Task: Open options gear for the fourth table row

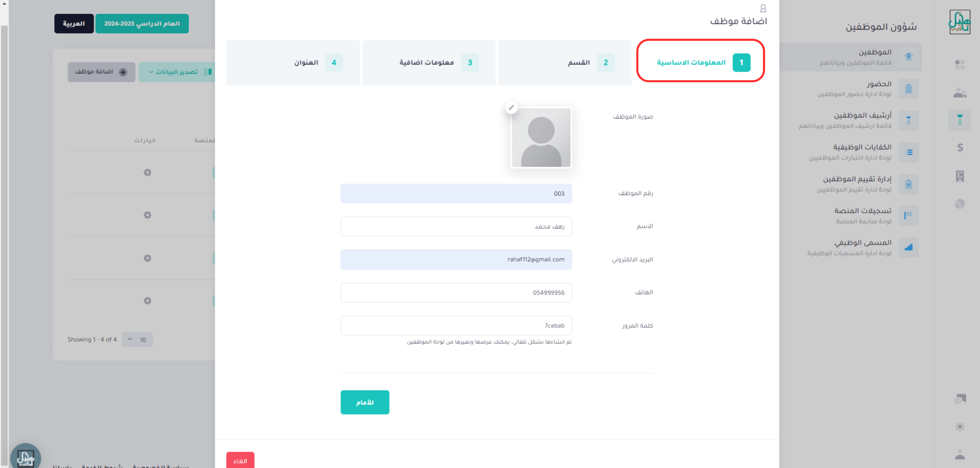Action: point(147,301)
